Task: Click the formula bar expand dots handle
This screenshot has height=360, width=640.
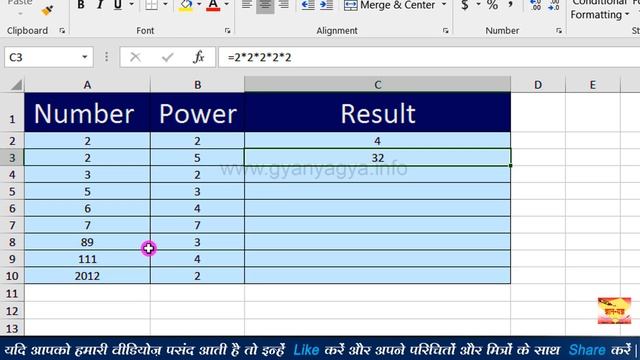Action: (107, 57)
